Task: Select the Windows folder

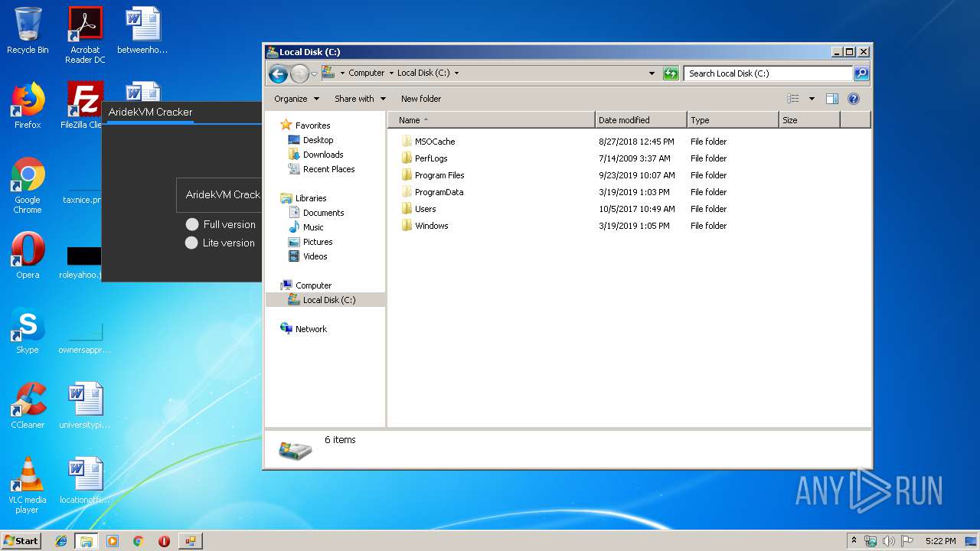Action: (x=431, y=226)
